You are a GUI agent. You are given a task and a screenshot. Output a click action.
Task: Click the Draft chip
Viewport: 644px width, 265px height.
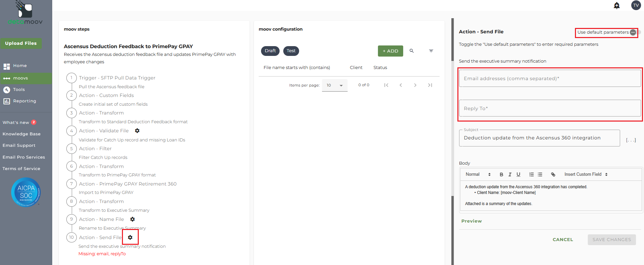tap(270, 51)
